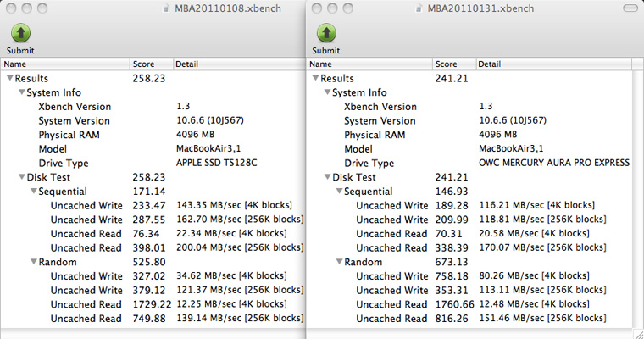Click Detail column header in right window
This screenshot has height=339, width=644.
click(x=553, y=64)
